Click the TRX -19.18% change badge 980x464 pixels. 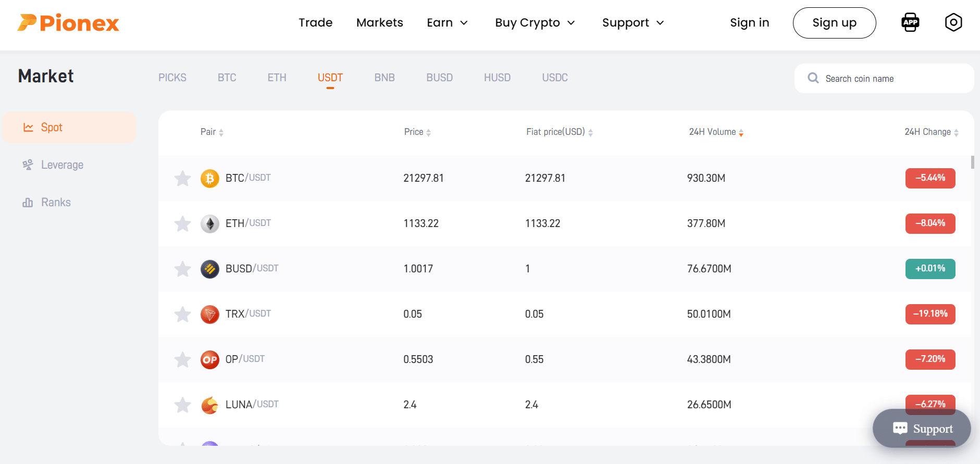[x=931, y=314]
